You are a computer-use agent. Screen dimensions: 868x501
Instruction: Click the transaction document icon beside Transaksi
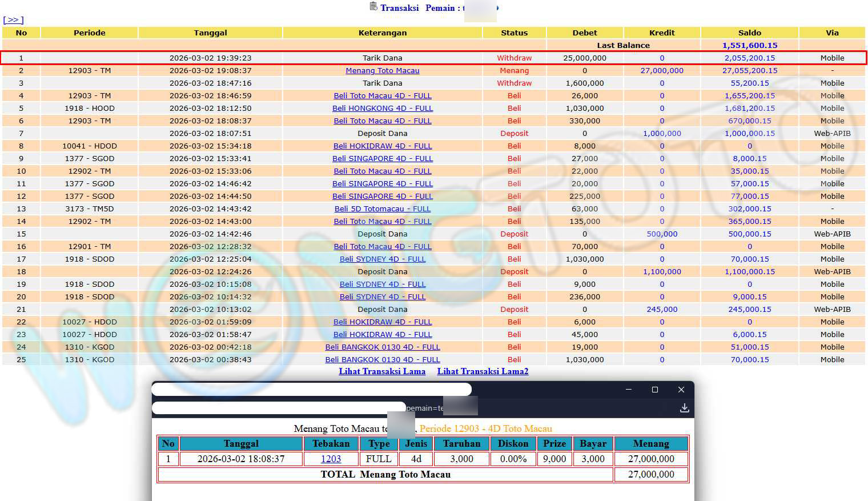point(373,7)
